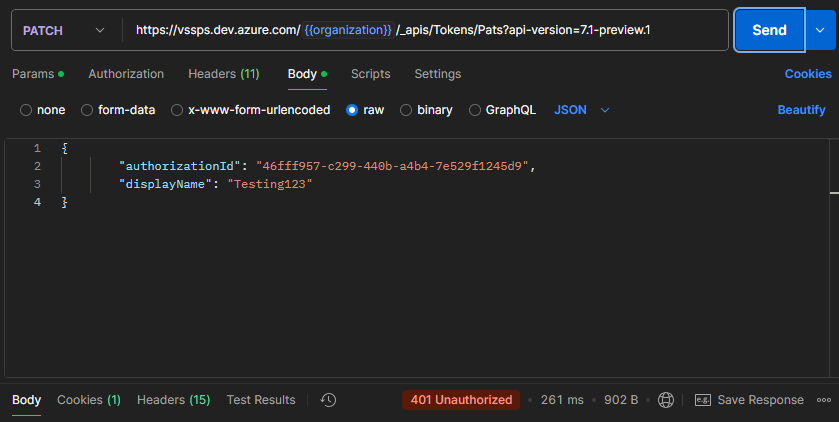Image resolution: width=839 pixels, height=422 pixels.
Task: Click line number 4 in the editor
Action: (37, 202)
